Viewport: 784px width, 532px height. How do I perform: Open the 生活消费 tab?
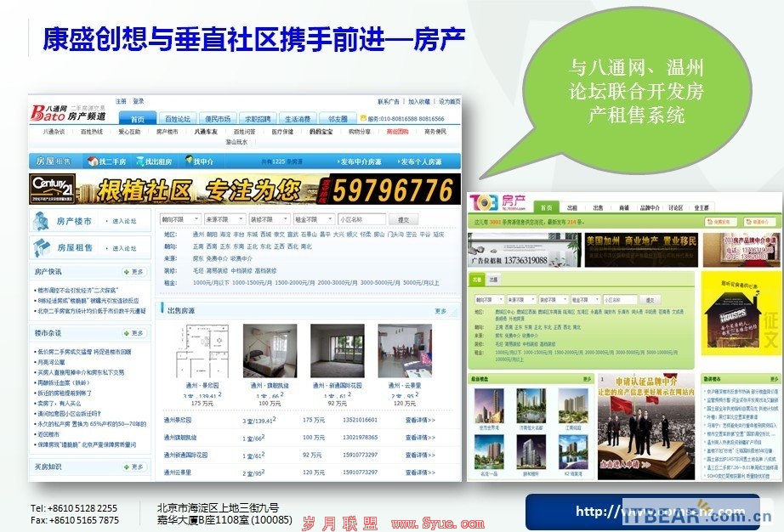pyautogui.click(x=298, y=119)
